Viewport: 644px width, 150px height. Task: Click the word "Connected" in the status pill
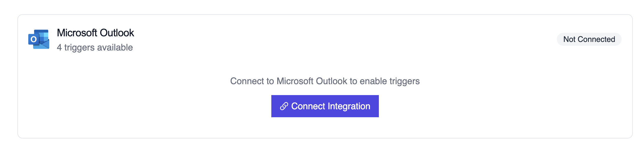[596, 39]
